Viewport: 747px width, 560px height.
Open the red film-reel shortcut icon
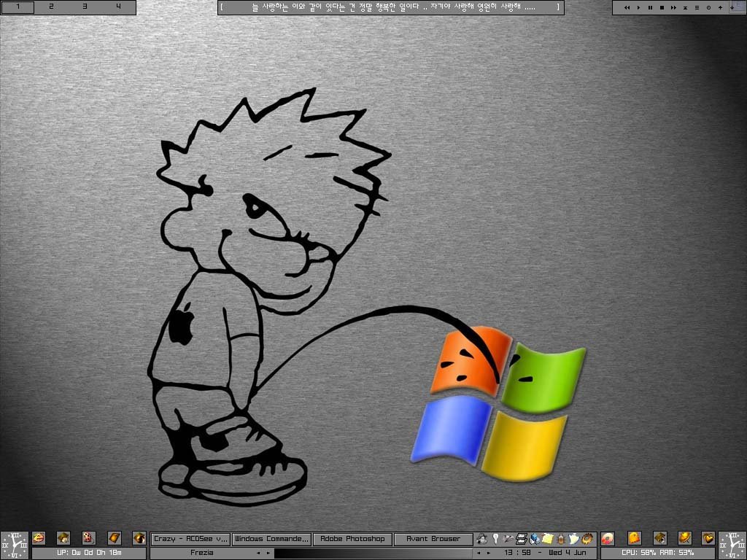(88, 538)
